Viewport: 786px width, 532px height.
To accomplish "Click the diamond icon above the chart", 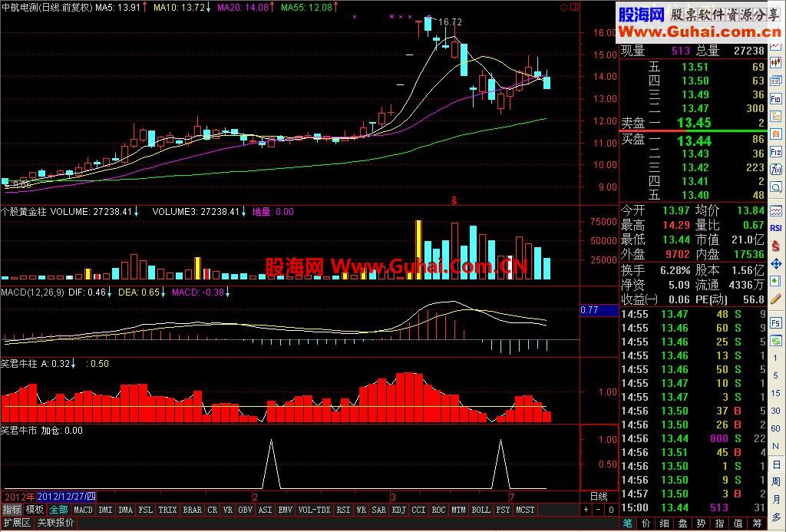I will click(564, 7).
